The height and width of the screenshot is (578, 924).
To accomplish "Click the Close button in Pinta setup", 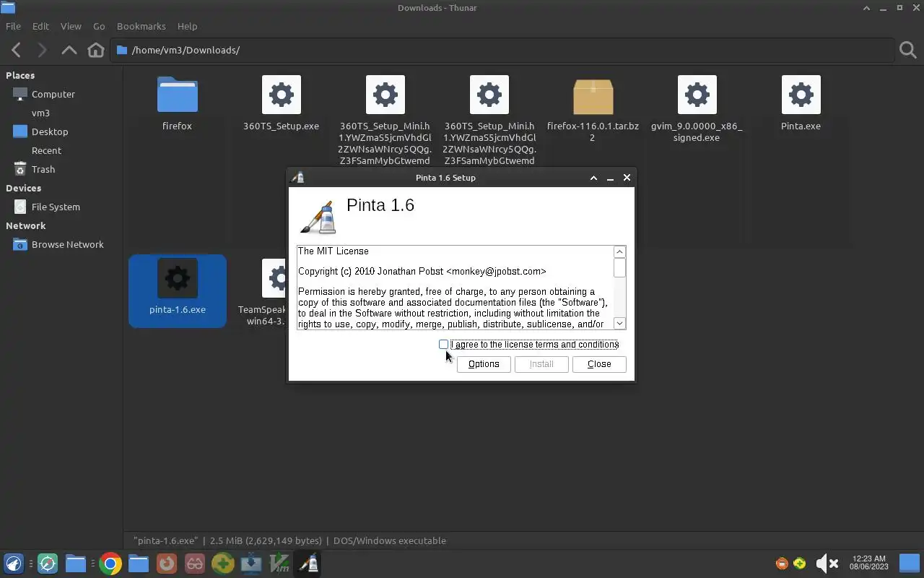I will click(599, 364).
